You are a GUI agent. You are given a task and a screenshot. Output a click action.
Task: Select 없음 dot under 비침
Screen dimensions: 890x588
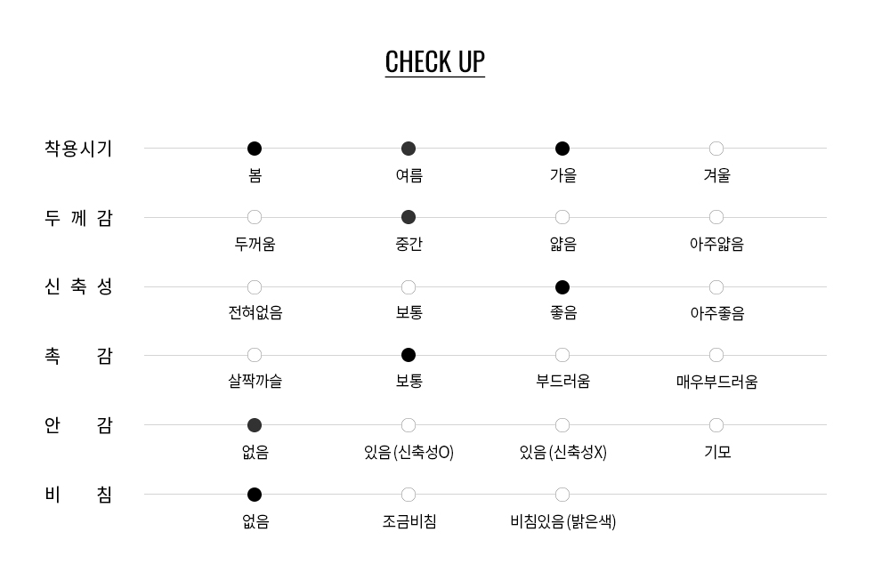pyautogui.click(x=255, y=495)
